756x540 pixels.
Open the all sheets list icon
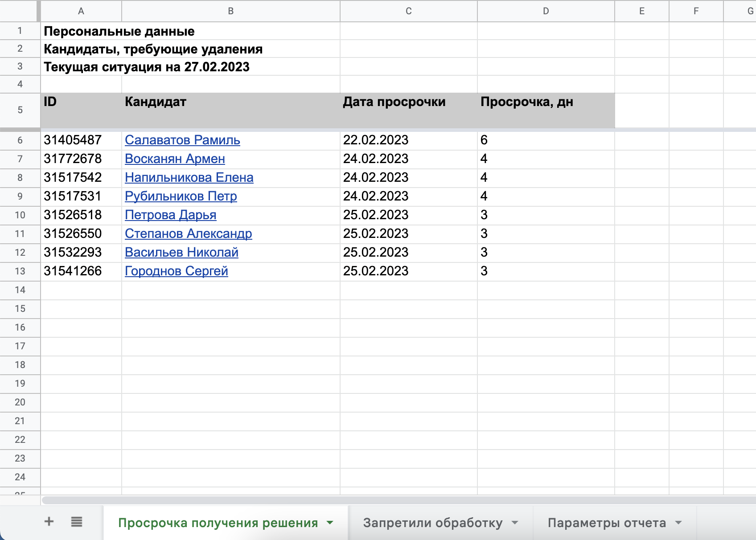click(x=77, y=522)
